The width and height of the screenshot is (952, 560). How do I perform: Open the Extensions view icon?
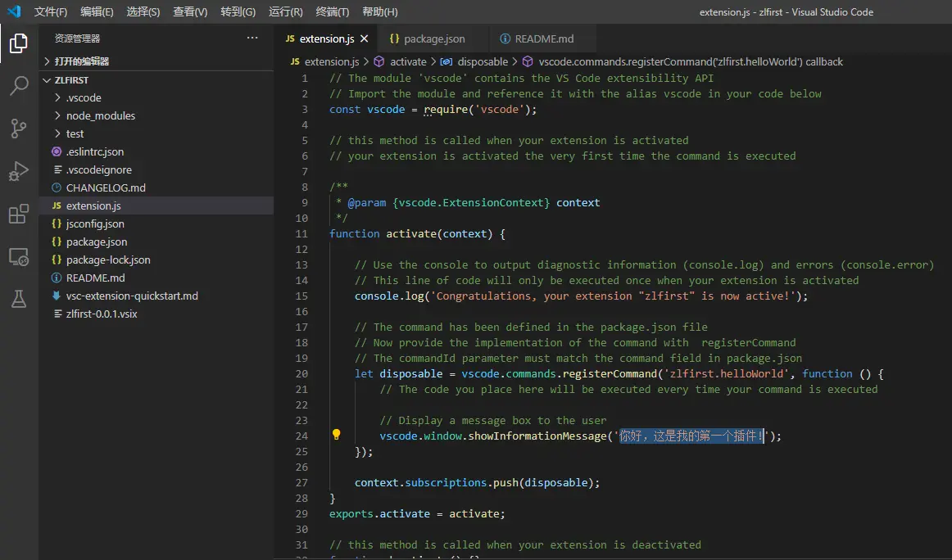[x=18, y=215]
